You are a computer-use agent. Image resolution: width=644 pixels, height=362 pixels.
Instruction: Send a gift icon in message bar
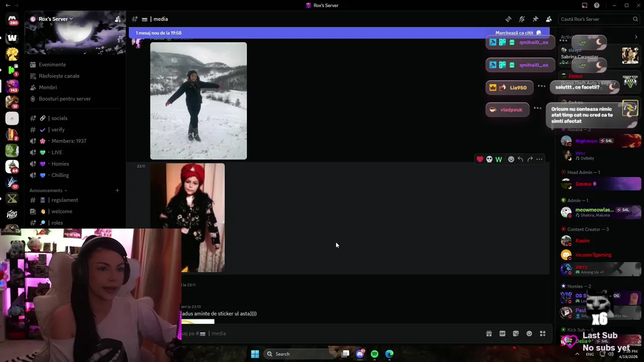point(489,333)
